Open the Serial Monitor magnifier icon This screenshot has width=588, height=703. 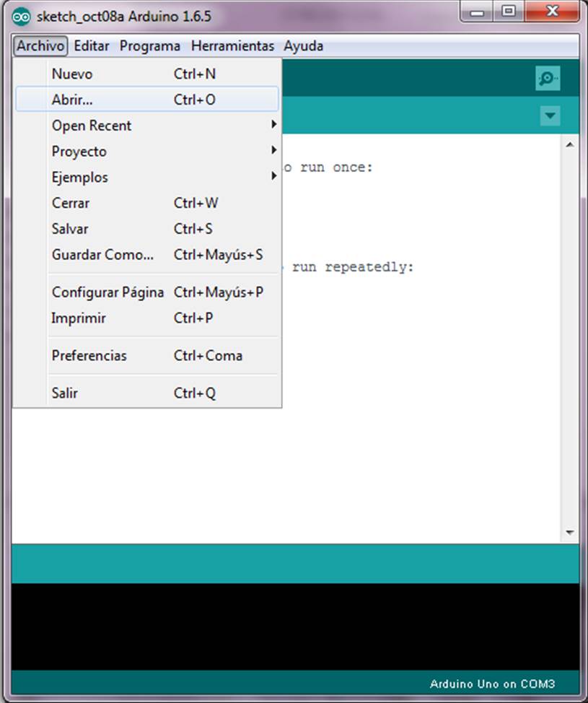click(x=548, y=79)
